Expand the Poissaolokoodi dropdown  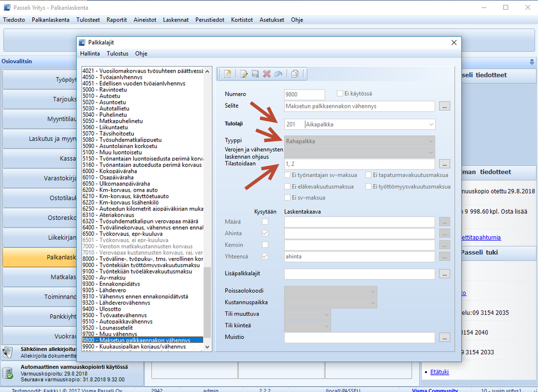373,292
